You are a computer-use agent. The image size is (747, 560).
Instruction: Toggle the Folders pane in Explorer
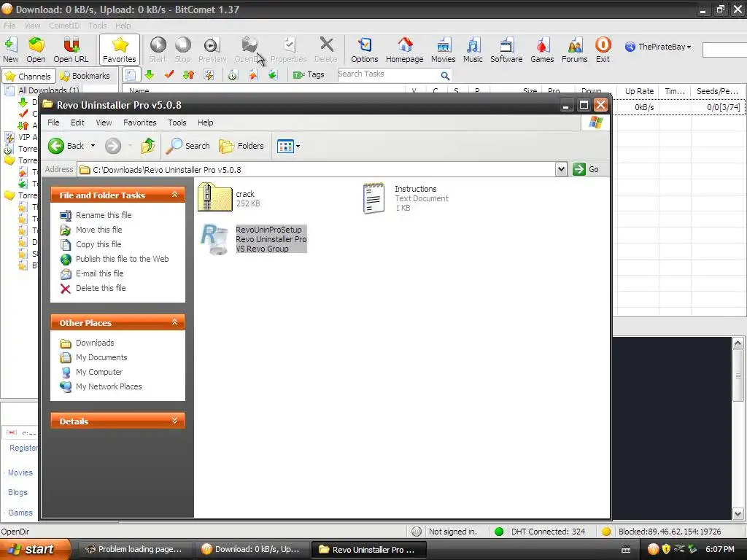point(241,146)
